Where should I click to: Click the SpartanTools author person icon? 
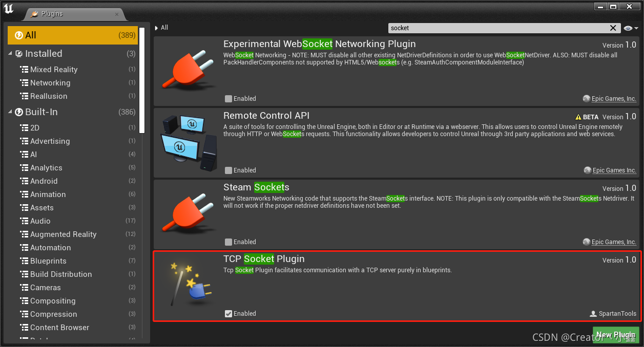pos(593,314)
